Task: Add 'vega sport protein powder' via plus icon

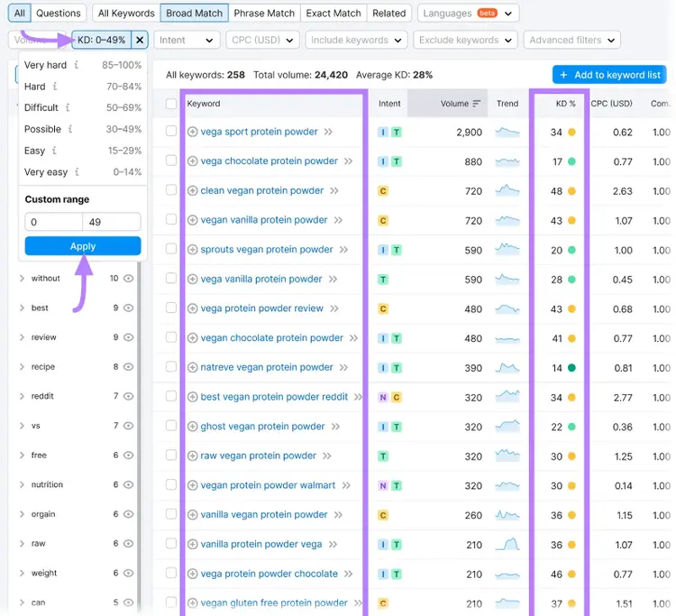Action: click(x=193, y=132)
